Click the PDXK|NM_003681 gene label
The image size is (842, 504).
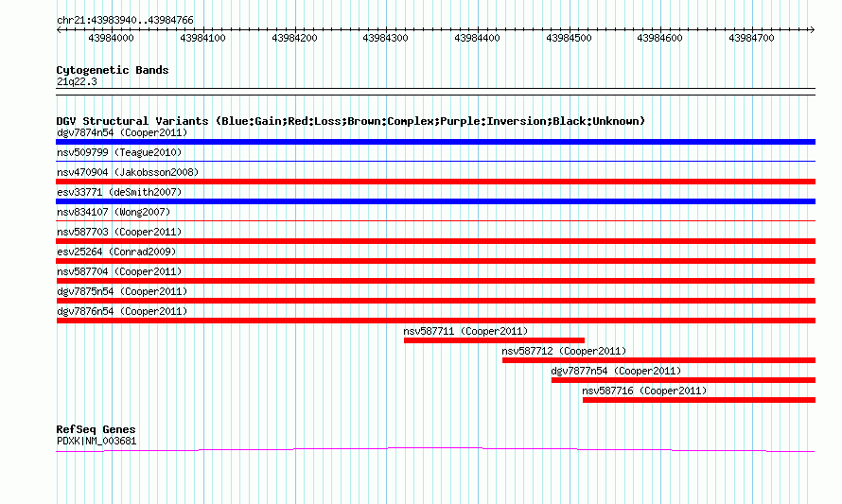point(96,442)
